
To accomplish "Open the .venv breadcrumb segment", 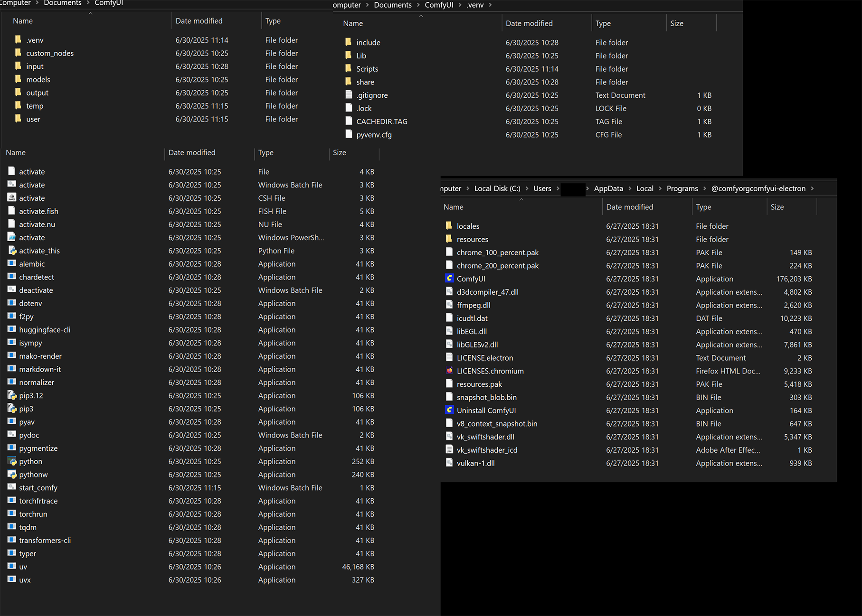I will point(475,5).
